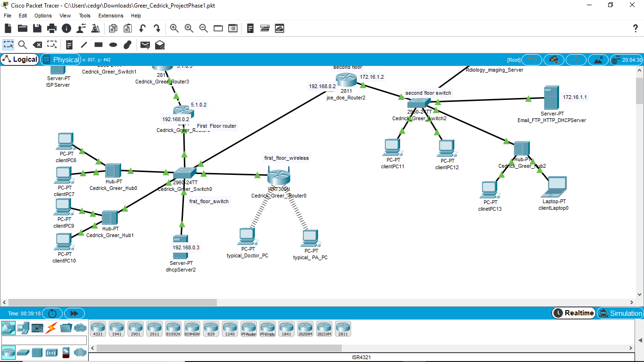Open the Edit menu
This screenshot has width=644, height=362.
(x=23, y=16)
